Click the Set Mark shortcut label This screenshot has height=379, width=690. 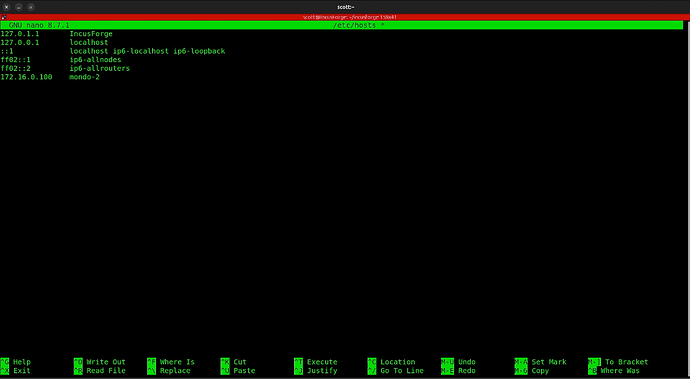(549, 362)
